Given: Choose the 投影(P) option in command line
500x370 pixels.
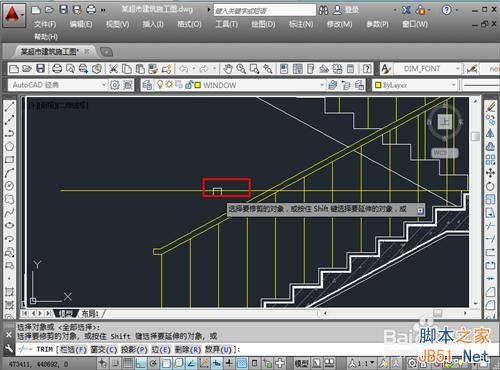Looking at the screenshot, I should 134,349.
